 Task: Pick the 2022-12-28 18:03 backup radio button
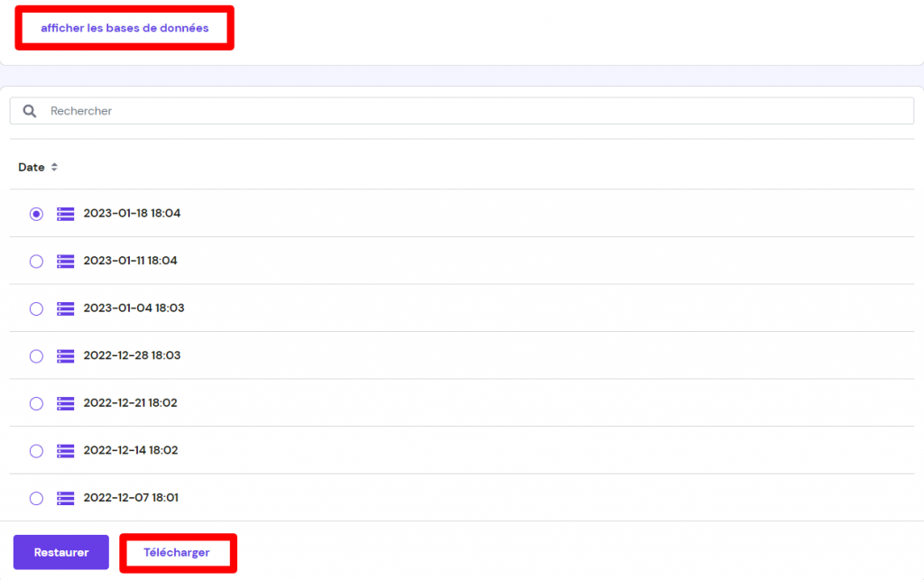click(x=36, y=355)
